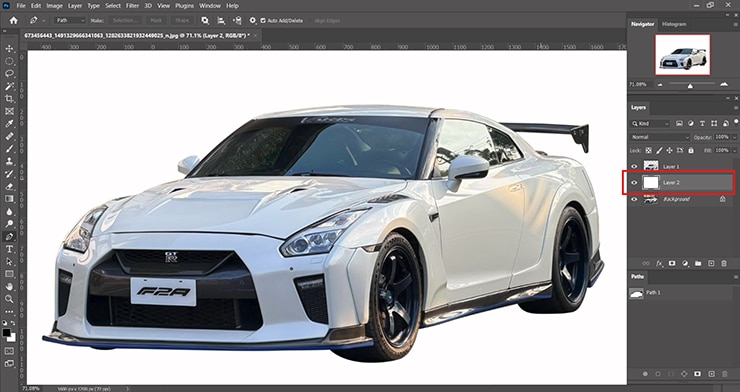Screen dimensions: 740x392
Task: Click the Make Shape button
Action: (182, 20)
